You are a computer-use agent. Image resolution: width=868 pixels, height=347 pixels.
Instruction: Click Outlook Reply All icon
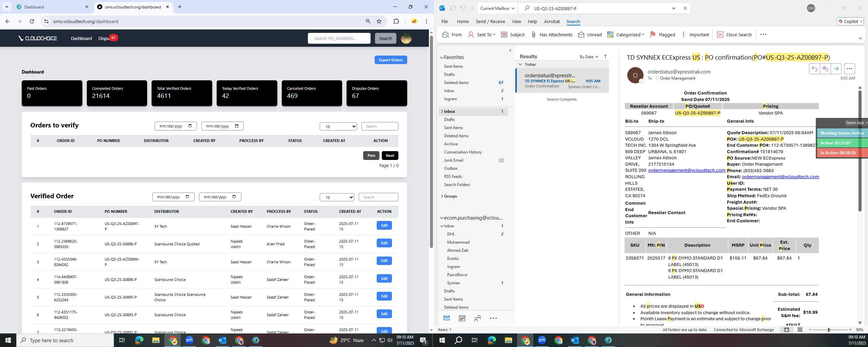825,69
